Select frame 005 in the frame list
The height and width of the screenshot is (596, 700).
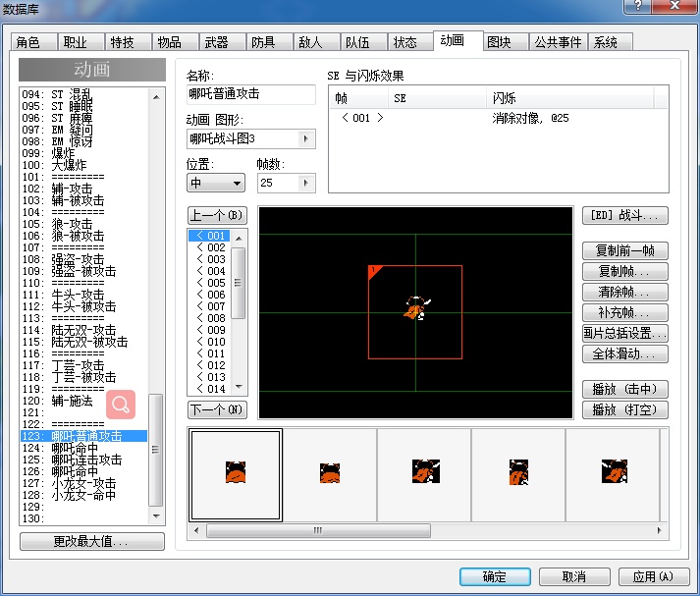click(x=211, y=283)
